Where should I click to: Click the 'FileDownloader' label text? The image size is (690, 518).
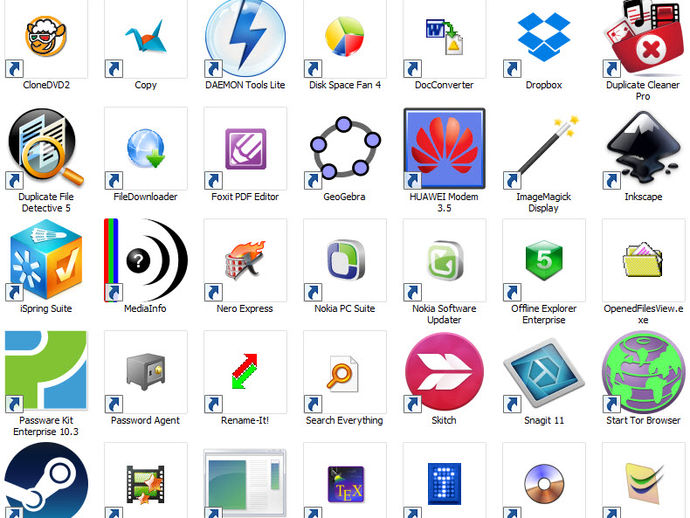pos(145,197)
